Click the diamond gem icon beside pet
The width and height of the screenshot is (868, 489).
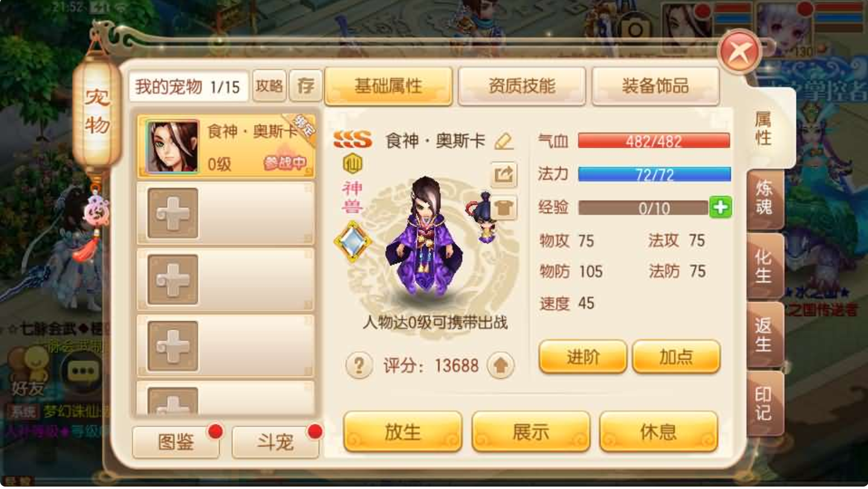(x=353, y=241)
